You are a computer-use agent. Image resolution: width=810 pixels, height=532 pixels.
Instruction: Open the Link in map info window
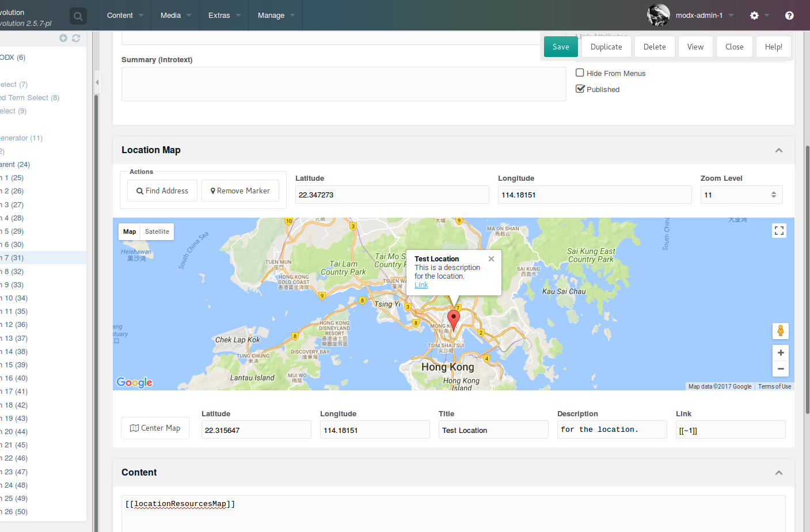[421, 285]
